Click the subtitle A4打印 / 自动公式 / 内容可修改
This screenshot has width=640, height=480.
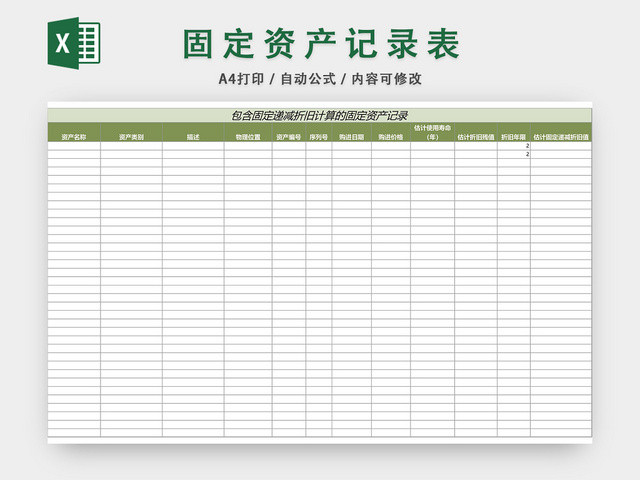pyautogui.click(x=320, y=79)
